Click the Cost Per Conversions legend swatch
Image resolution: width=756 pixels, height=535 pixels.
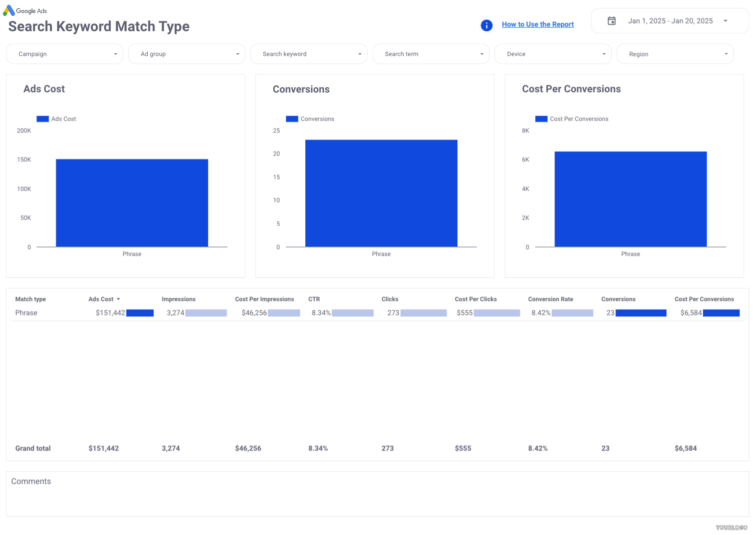[x=541, y=119]
